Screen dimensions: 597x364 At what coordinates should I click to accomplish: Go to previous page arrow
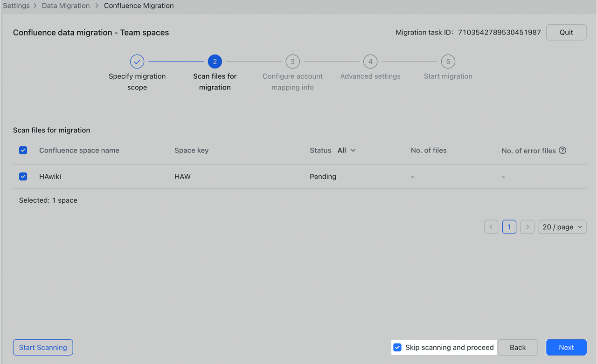491,227
